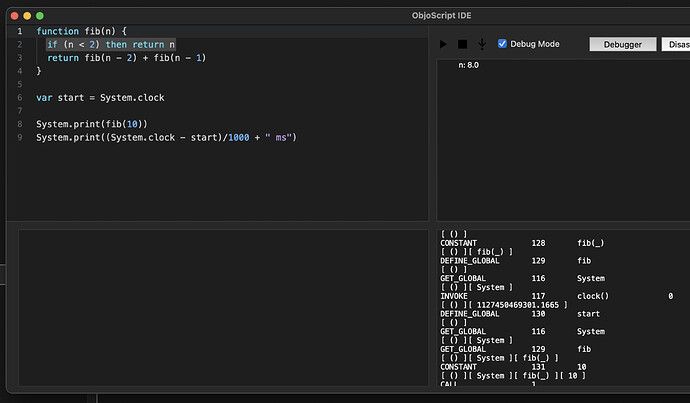Click the stack row ending with "[ 10 ]"
This screenshot has width=690, height=403.
tap(513, 376)
